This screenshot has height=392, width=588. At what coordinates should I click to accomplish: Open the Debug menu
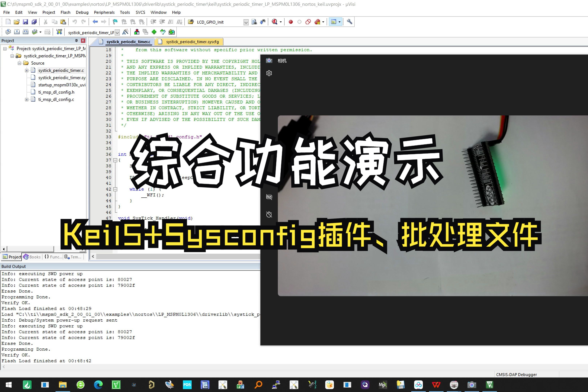[x=82, y=12]
